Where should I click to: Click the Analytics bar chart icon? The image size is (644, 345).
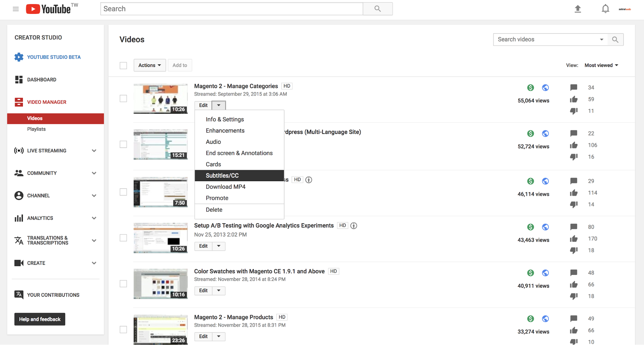click(19, 218)
